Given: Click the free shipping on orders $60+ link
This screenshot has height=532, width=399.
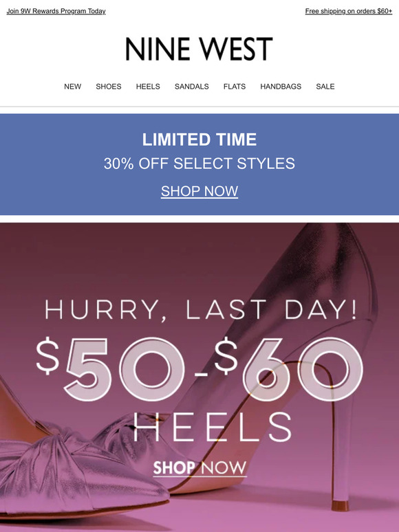Looking at the screenshot, I should [348, 11].
